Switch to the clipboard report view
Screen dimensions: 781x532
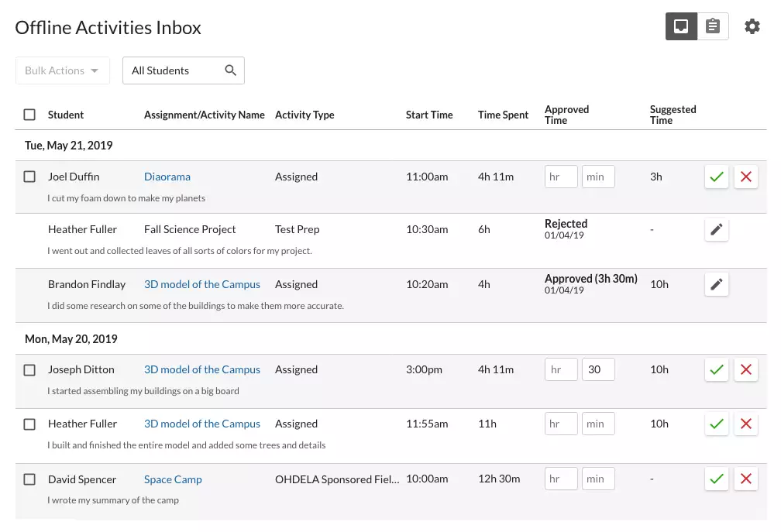pyautogui.click(x=713, y=26)
